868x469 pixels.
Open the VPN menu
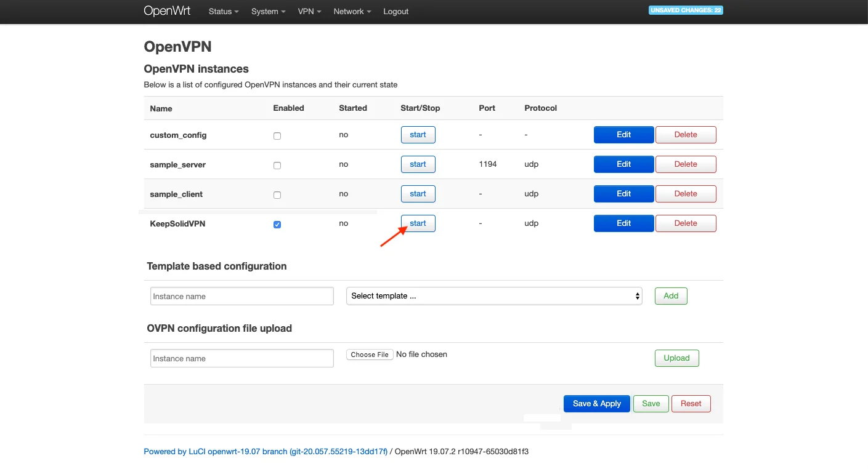309,12
